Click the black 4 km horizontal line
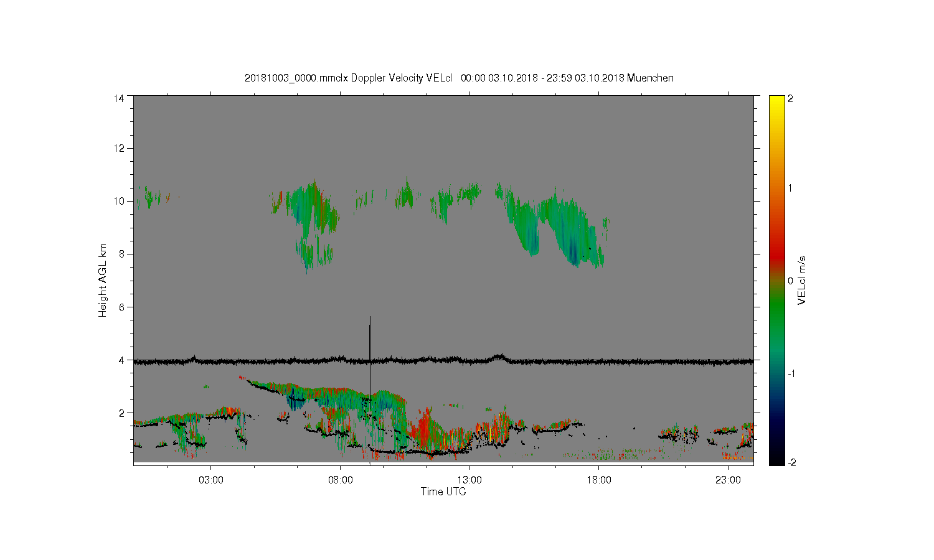This screenshot has width=934, height=560. click(x=443, y=360)
